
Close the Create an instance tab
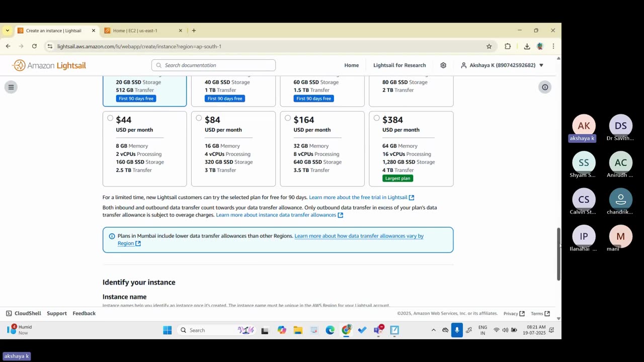[x=94, y=31]
